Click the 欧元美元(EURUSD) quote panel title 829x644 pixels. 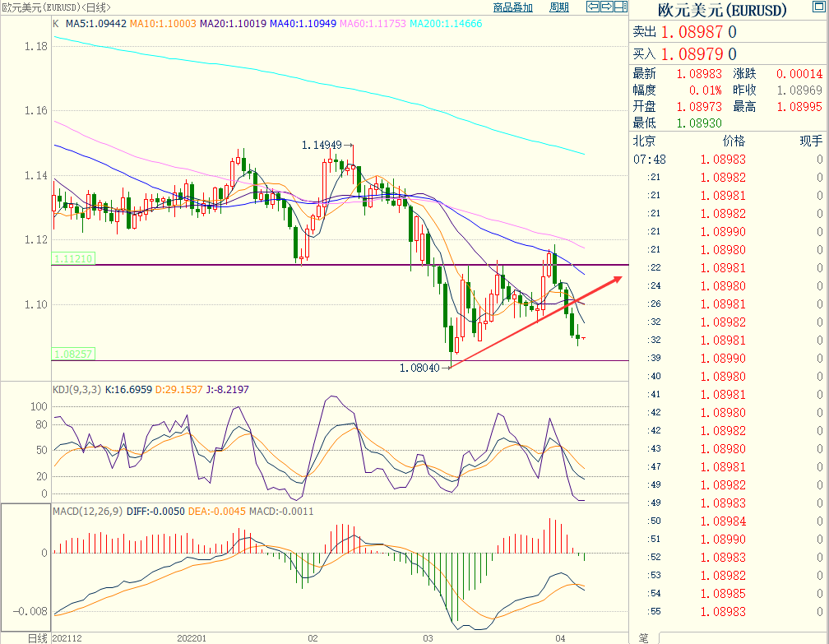[x=722, y=11]
